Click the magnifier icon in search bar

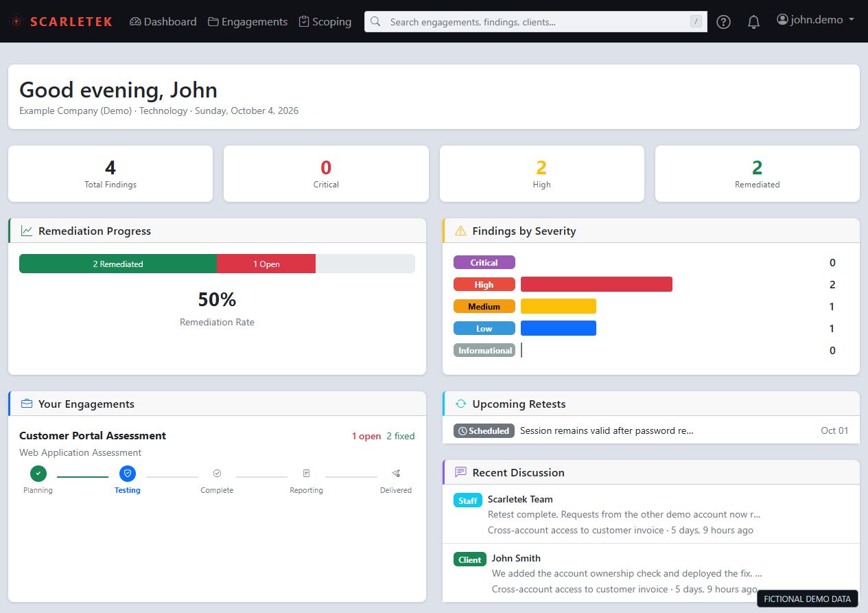pyautogui.click(x=375, y=21)
